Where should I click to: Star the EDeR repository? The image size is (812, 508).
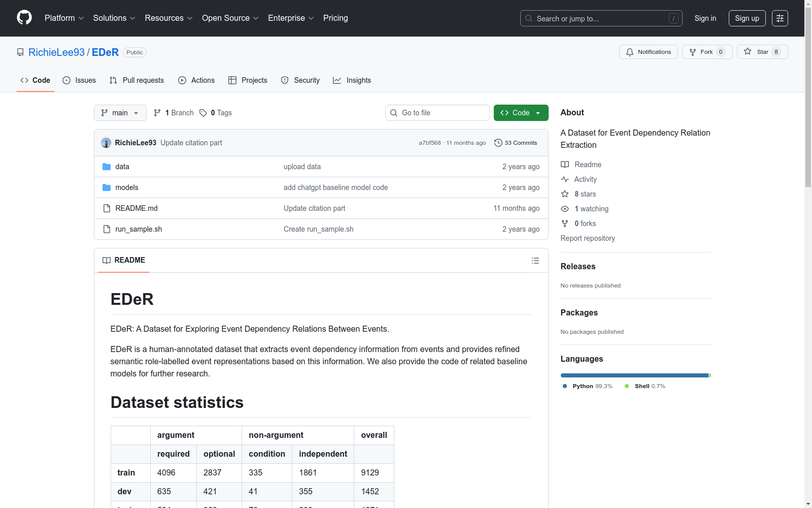(756, 52)
